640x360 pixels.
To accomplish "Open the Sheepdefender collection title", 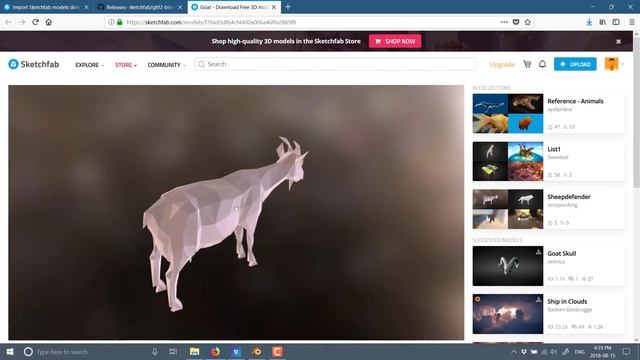I will pyautogui.click(x=569, y=197).
